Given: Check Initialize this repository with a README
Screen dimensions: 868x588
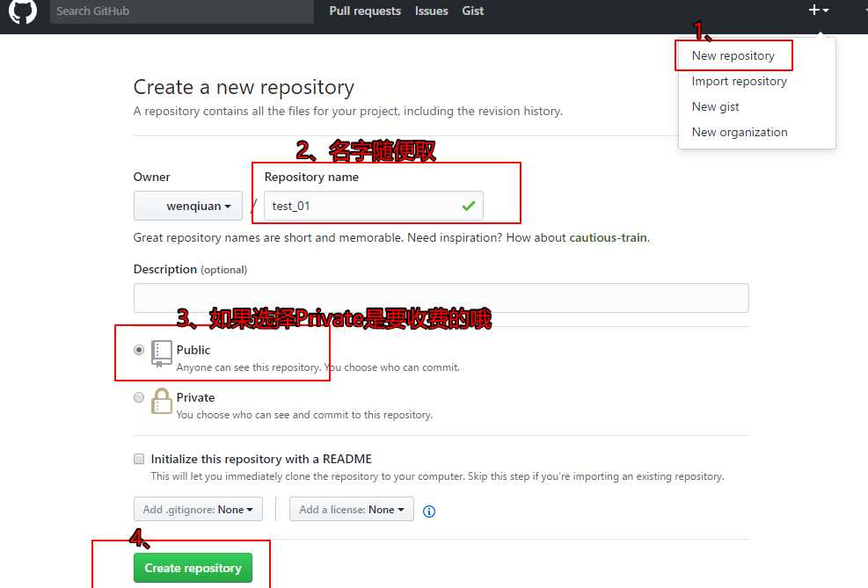Looking at the screenshot, I should [x=139, y=459].
